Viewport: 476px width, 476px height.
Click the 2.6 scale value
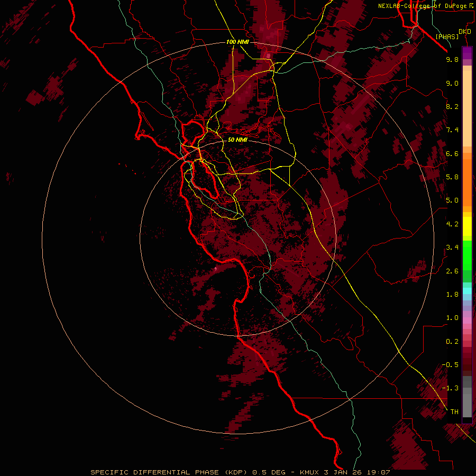coord(452,271)
